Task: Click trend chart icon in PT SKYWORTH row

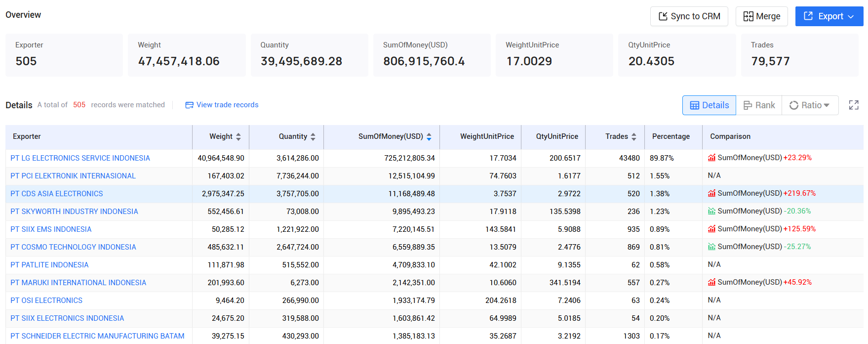Action: click(x=711, y=211)
